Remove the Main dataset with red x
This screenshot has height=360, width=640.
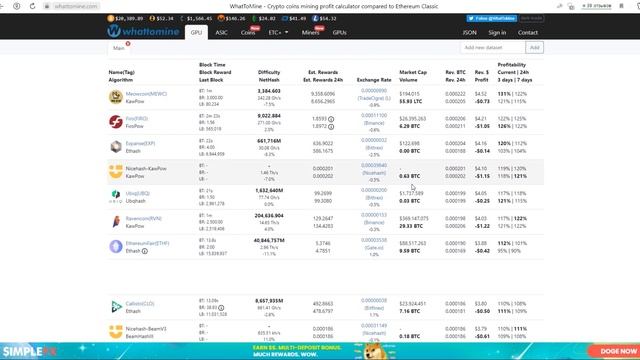pyautogui.click(x=128, y=44)
